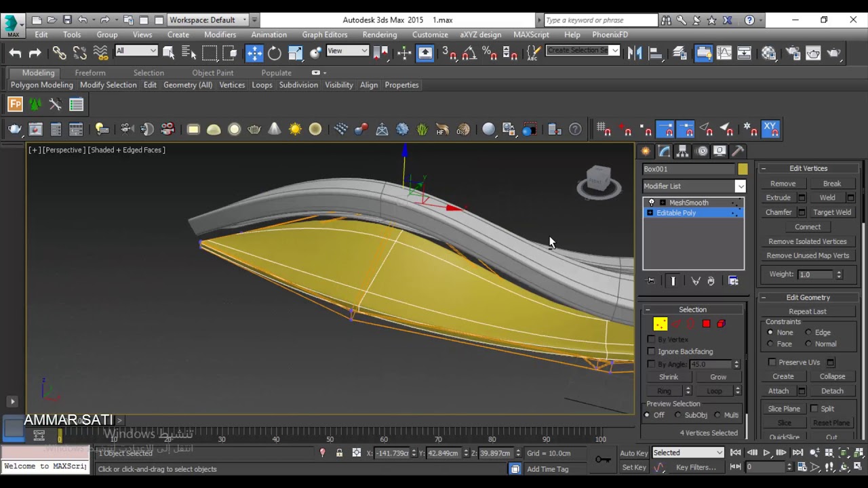868x488 pixels.
Task: Select the Edge constraint radio button
Action: [808, 333]
